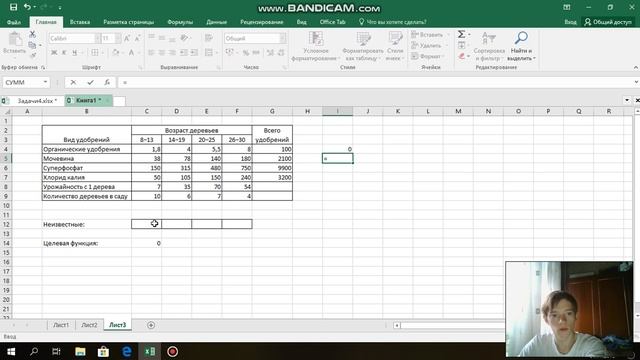Click the Общий доступ share button
Viewport: 640px width, 360px height.
pyautogui.click(x=608, y=22)
